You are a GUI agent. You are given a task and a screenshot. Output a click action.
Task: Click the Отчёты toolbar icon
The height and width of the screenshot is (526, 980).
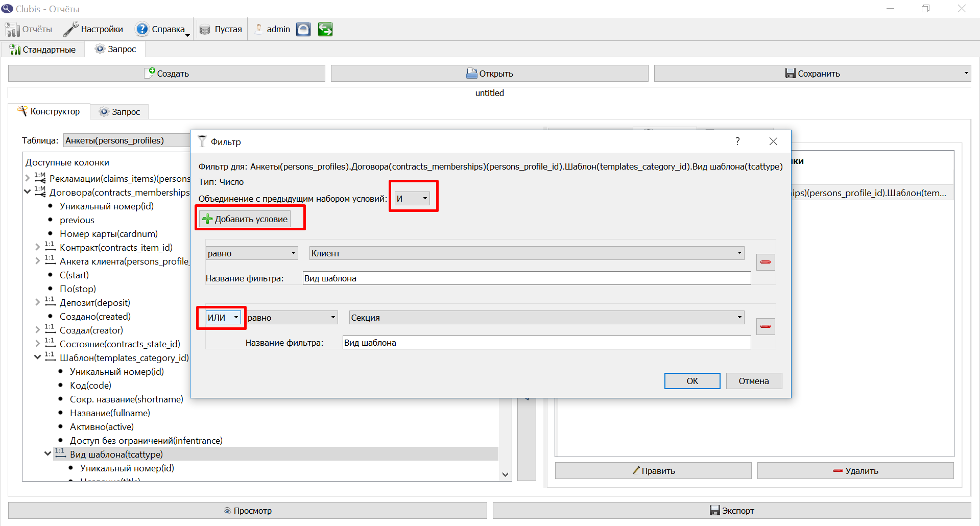pyautogui.click(x=12, y=30)
